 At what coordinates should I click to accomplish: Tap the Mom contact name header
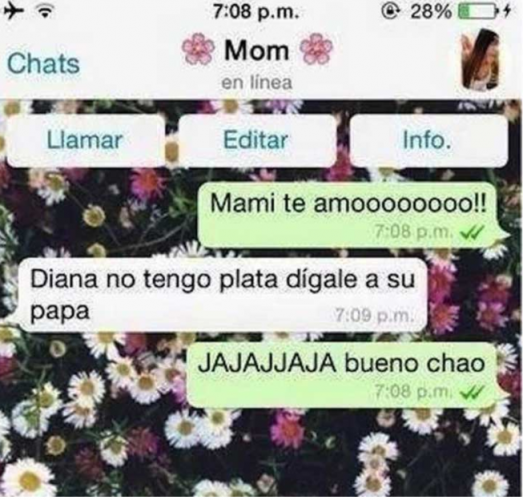point(257,50)
